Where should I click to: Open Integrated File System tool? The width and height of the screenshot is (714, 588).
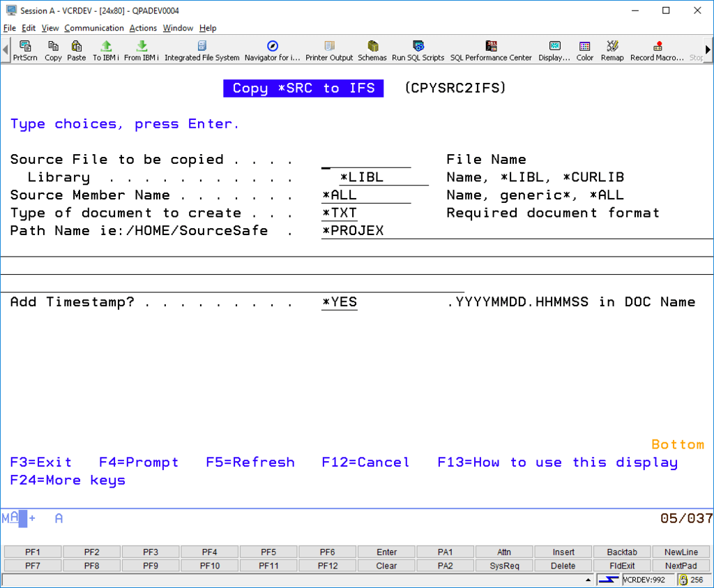(202, 50)
